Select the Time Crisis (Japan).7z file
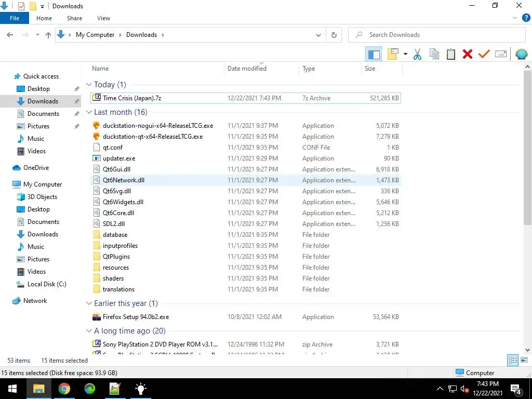Screen dimensions: 532x399 (x=246, y=98)
